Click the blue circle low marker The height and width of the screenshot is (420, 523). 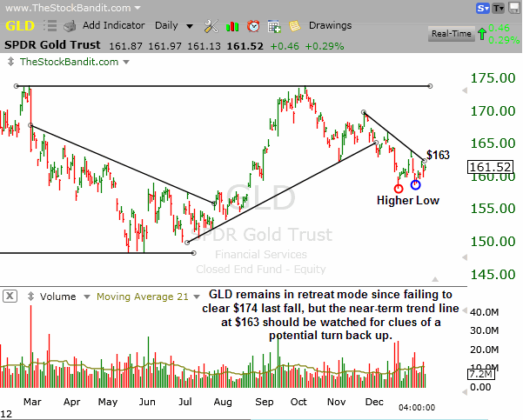415,184
